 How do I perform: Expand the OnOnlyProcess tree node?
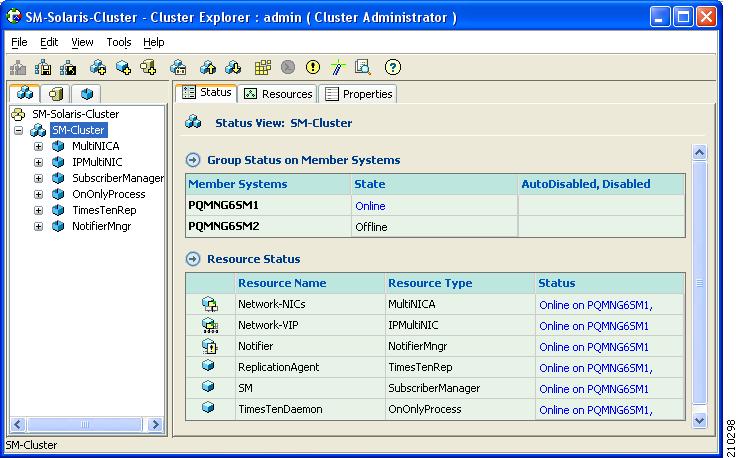point(38,194)
